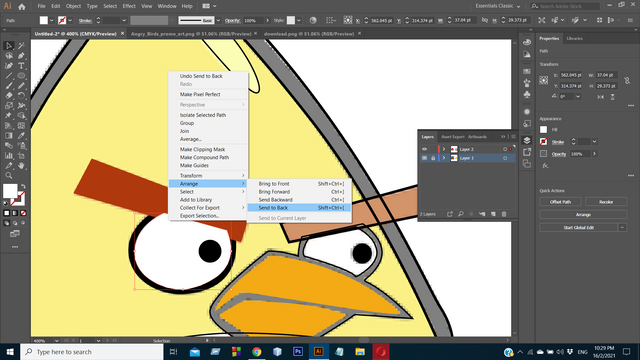Open the Layers panel dock icon
The width and height of the screenshot is (640, 360).
527,140
